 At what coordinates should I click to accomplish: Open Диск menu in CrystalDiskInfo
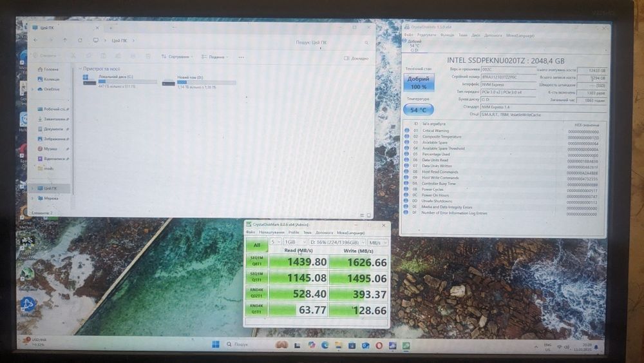(476, 35)
